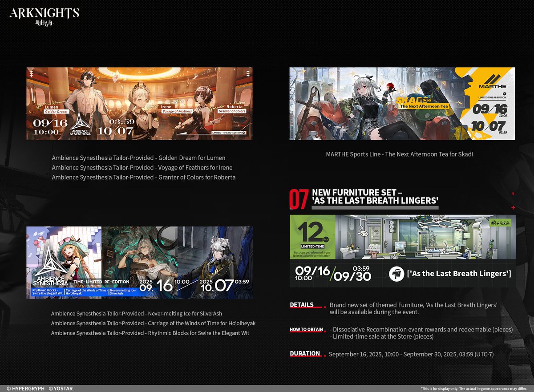The height and width of the screenshot is (392, 534).
Task: Click the green PICK UP badge
Action: tap(500, 222)
